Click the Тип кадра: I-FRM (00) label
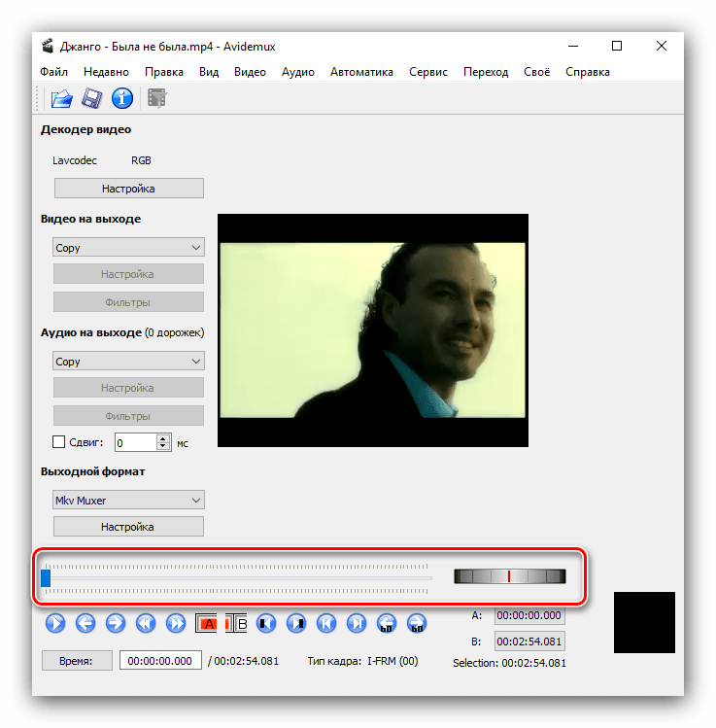This screenshot has width=716, height=728. [362, 661]
